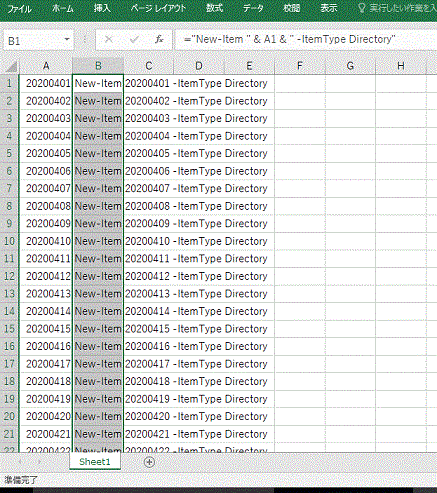The height and width of the screenshot is (493, 437).
Task: Click cell containing 20200408
Action: pos(46,206)
